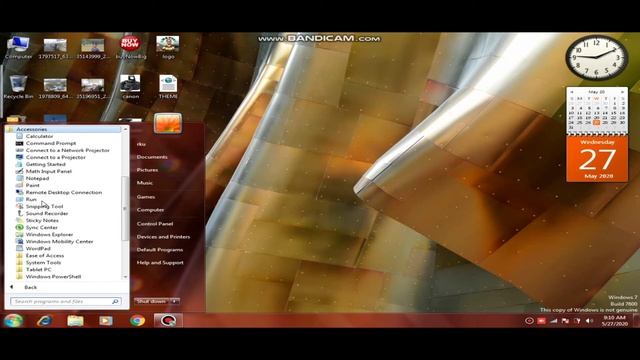Screen dimensions: 640x360
Task: Open Calculator from Accessories list
Action: click(x=39, y=136)
